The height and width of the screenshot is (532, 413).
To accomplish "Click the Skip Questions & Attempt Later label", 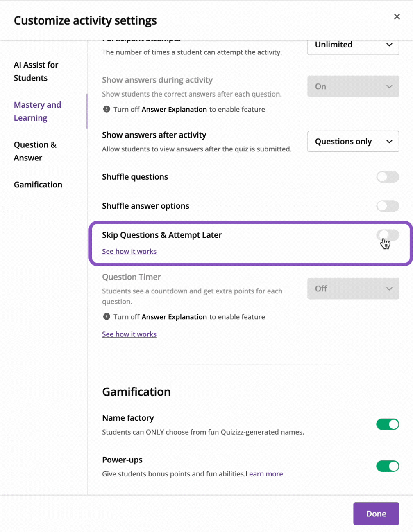I will click(x=162, y=235).
